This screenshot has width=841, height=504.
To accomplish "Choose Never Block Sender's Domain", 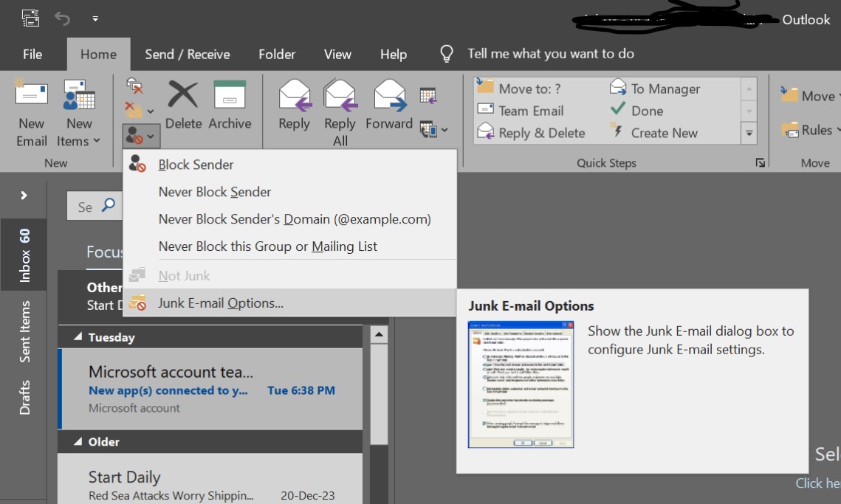I will coord(289,219).
